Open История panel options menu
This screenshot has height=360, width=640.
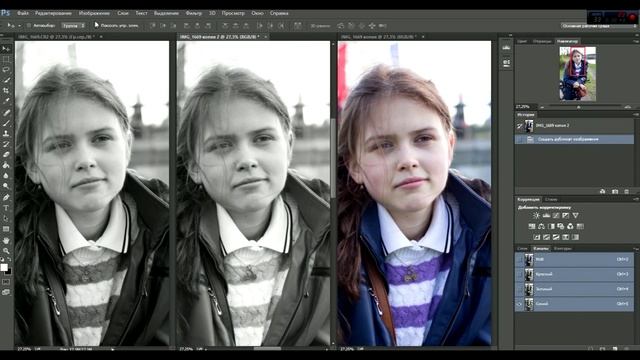636,115
